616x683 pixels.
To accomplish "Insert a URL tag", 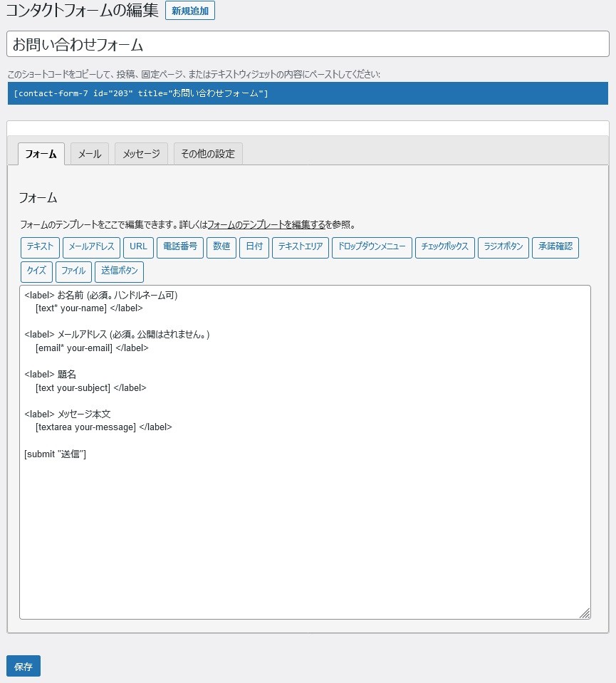I will point(139,247).
